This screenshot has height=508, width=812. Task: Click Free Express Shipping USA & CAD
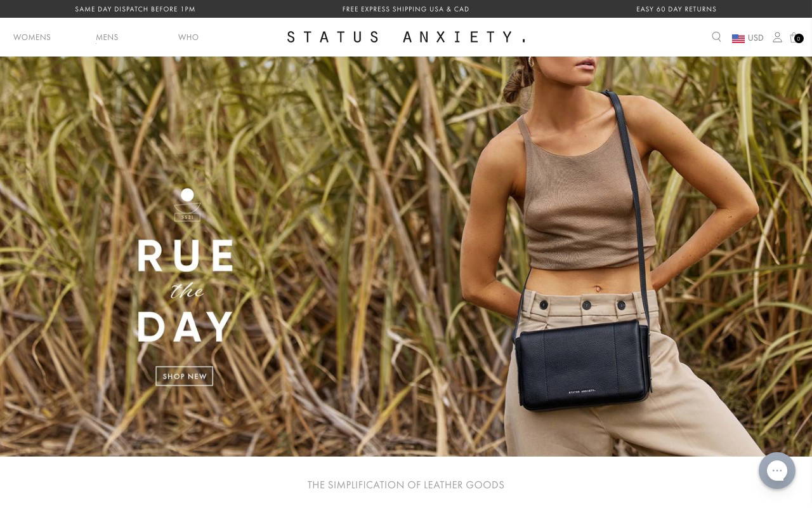406,9
